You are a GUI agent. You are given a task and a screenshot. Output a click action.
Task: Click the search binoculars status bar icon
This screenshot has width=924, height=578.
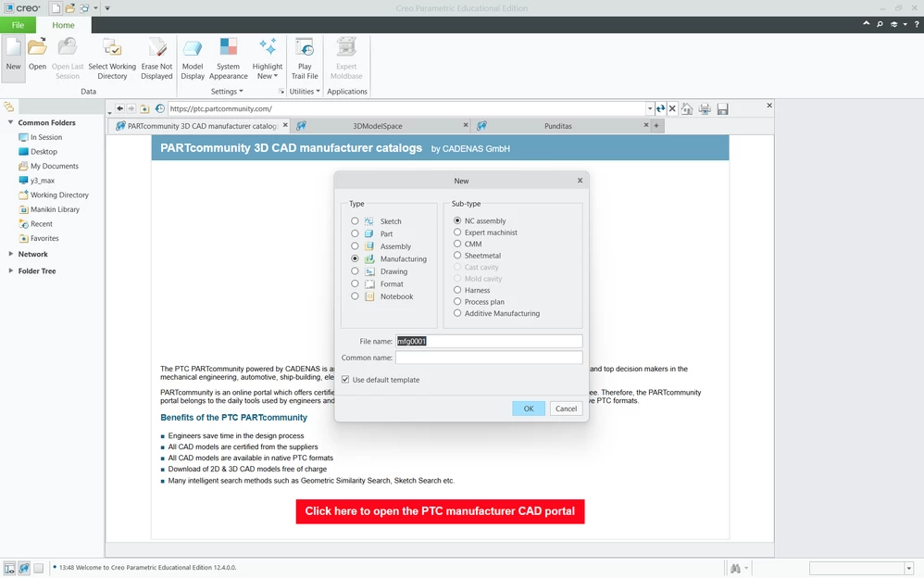coord(735,568)
